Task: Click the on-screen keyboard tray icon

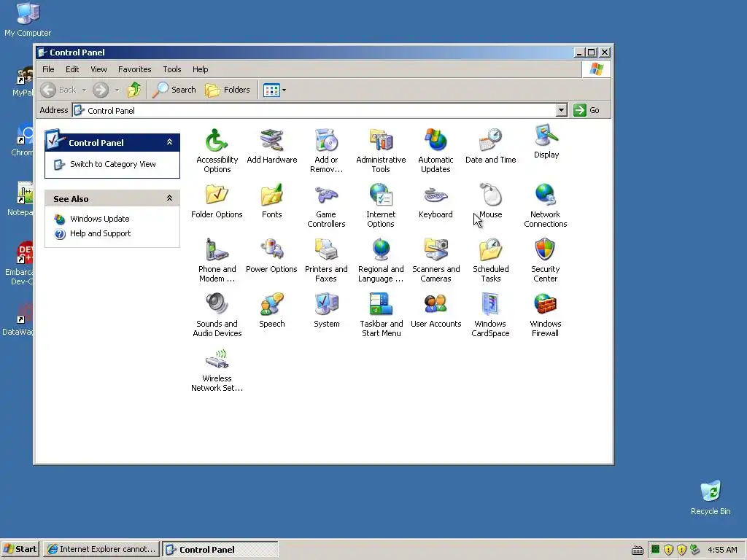Action: [x=638, y=550]
